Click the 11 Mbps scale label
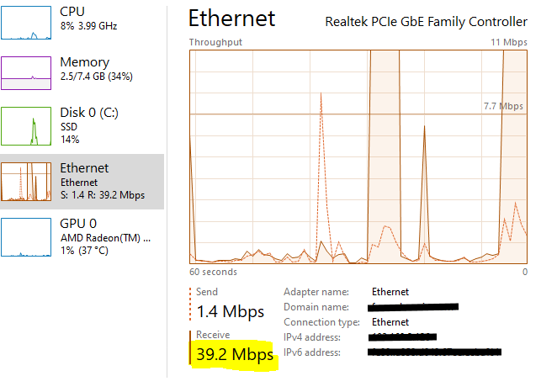This screenshot has width=541, height=392. 508,42
